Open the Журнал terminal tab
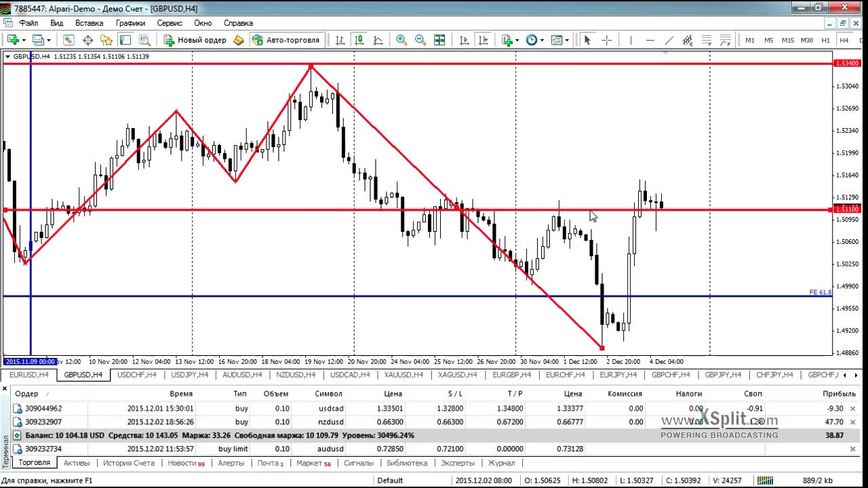 [502, 463]
